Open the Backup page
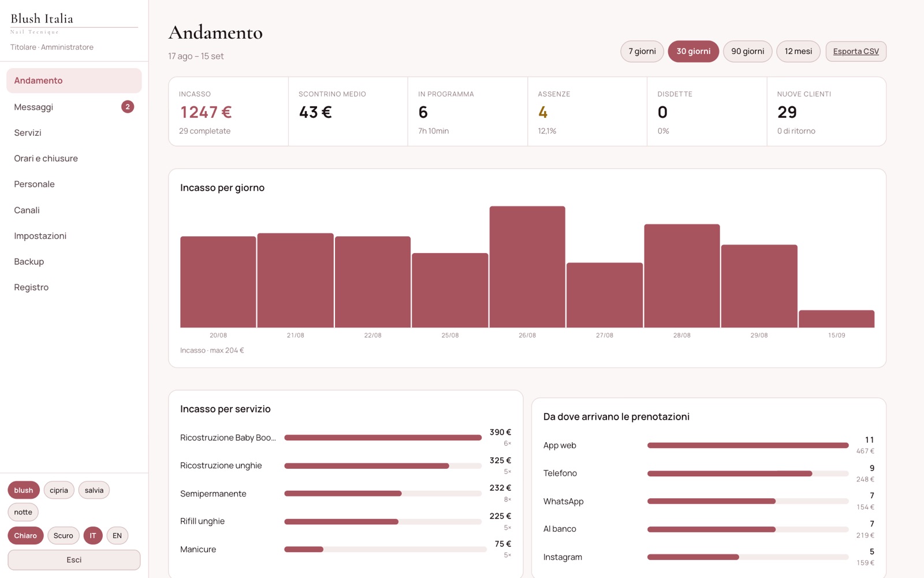924x578 pixels. click(74, 261)
